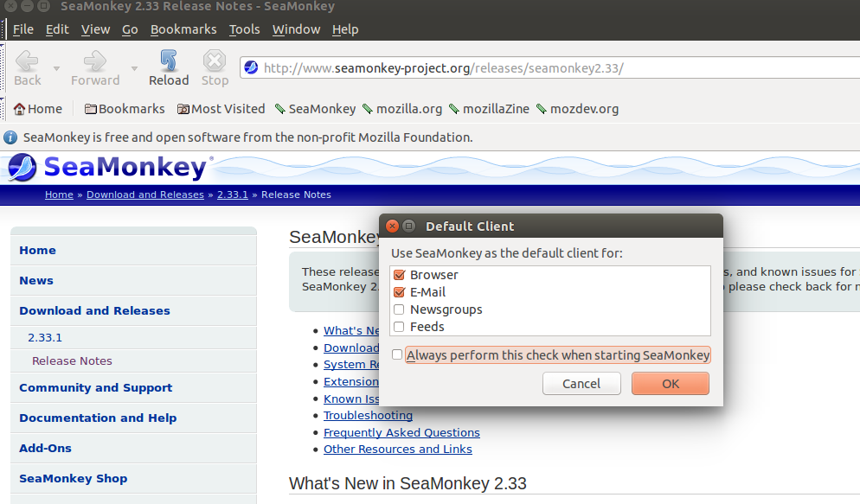Open the Tools menu
Viewport: 860px width, 504px height.
245,29
